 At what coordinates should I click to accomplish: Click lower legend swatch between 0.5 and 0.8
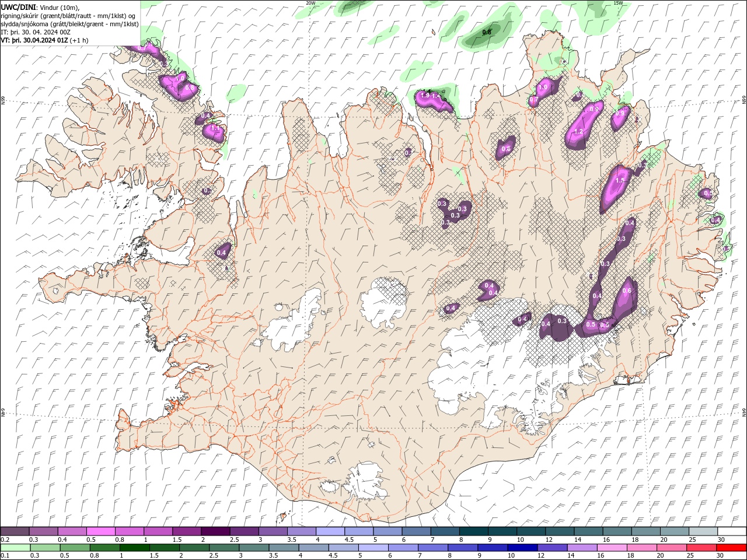[75, 548]
